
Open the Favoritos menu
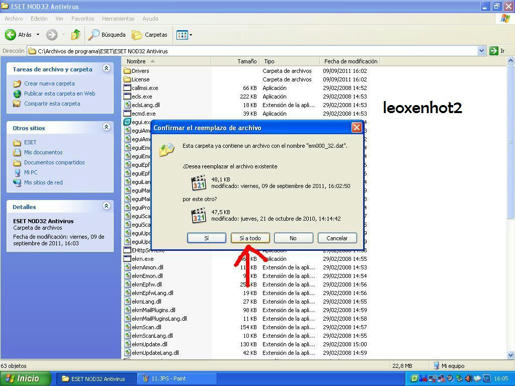(x=83, y=19)
